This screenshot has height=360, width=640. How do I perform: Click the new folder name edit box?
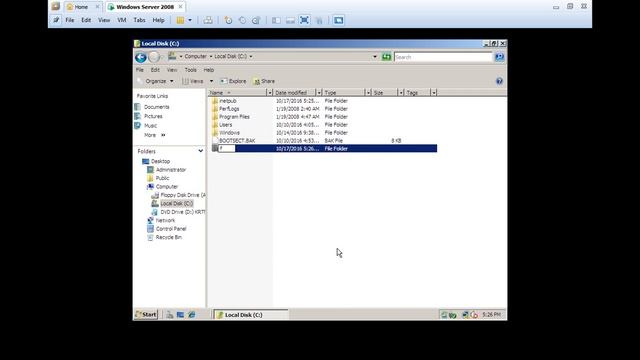227,149
